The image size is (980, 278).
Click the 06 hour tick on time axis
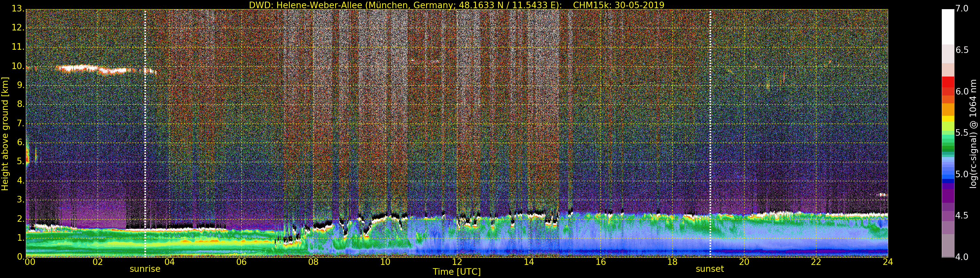pyautogui.click(x=241, y=262)
